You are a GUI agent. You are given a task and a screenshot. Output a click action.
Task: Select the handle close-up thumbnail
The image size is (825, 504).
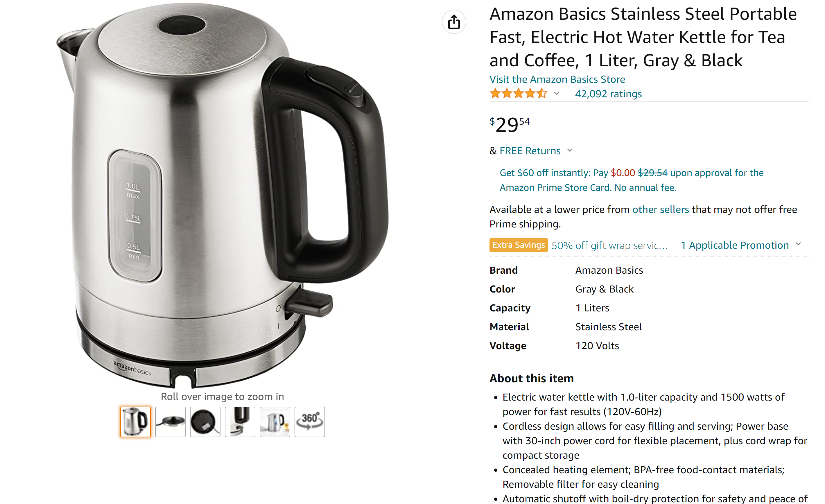[x=240, y=422]
